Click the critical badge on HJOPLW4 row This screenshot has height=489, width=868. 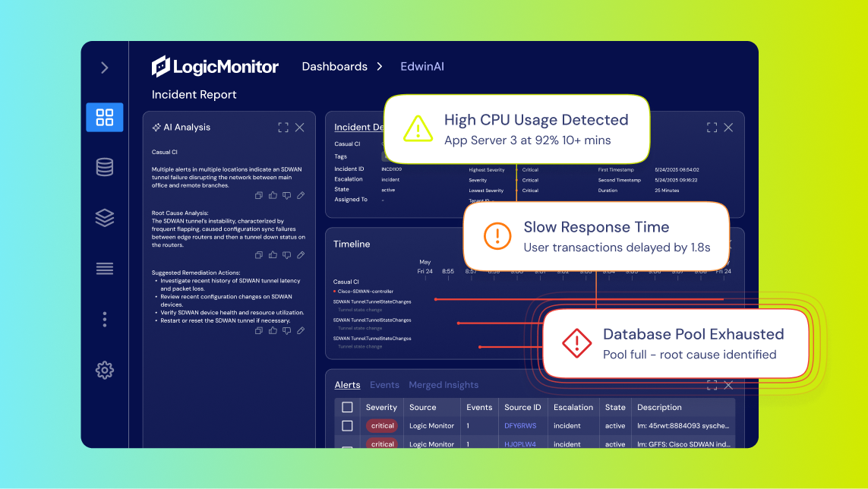coord(382,443)
